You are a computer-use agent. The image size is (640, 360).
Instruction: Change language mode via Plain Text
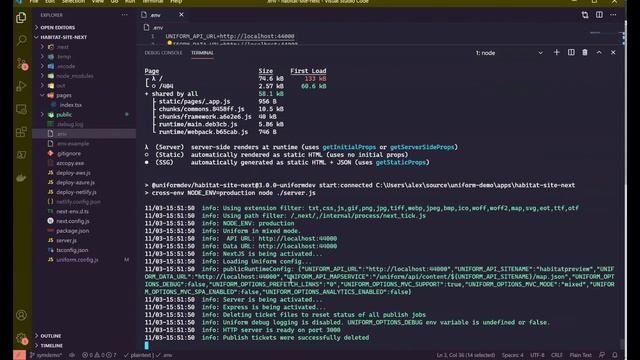pyautogui.click(x=580, y=355)
